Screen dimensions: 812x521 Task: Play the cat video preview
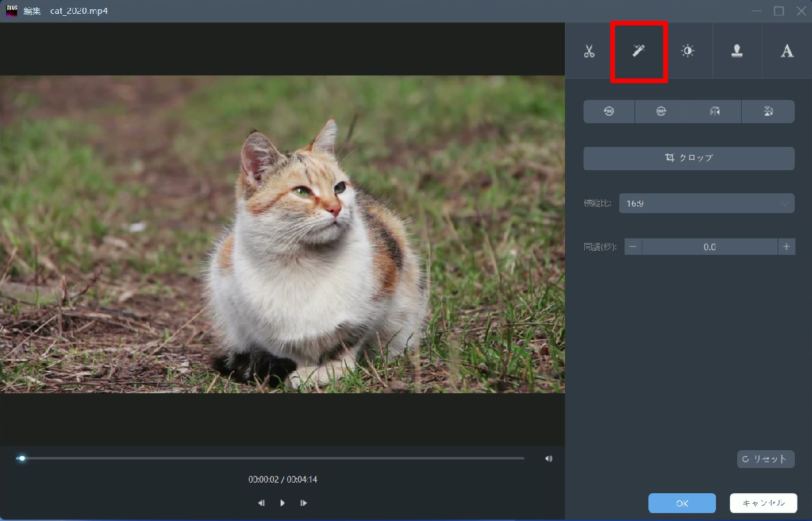pos(282,503)
